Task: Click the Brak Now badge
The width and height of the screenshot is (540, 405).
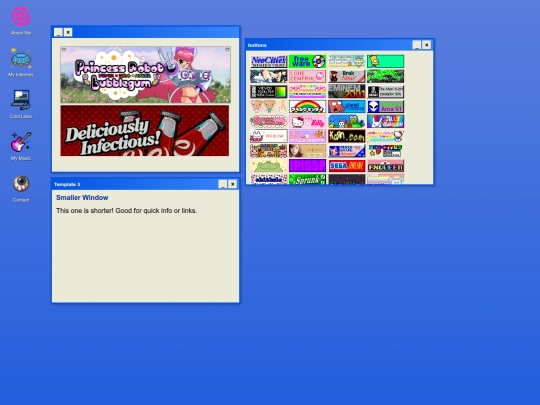Action: point(346,76)
